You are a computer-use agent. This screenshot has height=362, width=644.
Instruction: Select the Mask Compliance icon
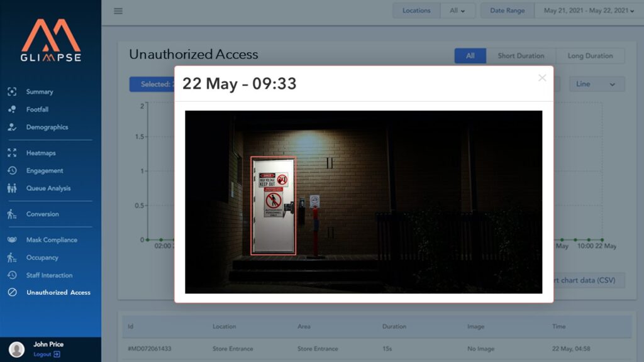(x=12, y=240)
